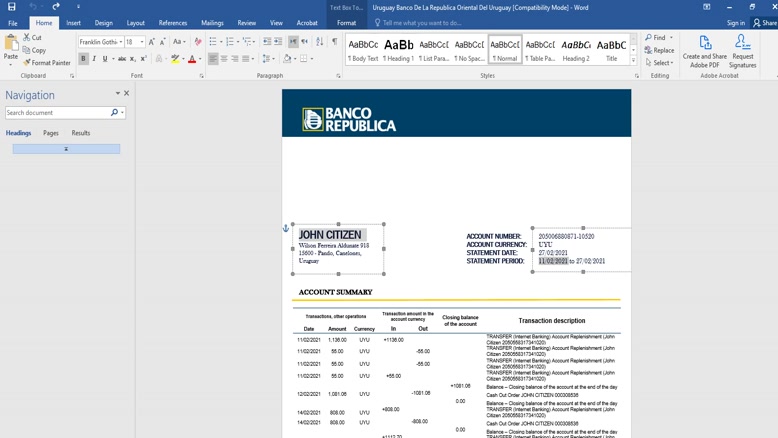This screenshot has width=778, height=438.
Task: Click the Clear All Formatting icon
Action: [x=198, y=42]
